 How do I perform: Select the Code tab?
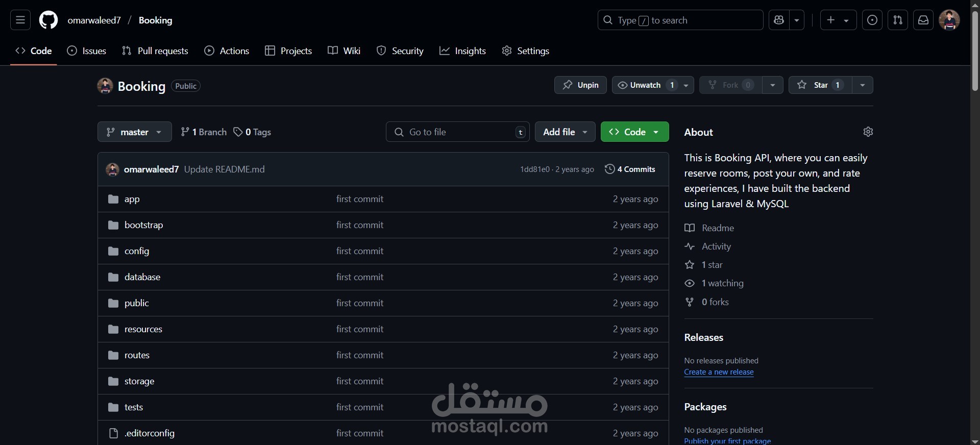pyautogui.click(x=34, y=51)
